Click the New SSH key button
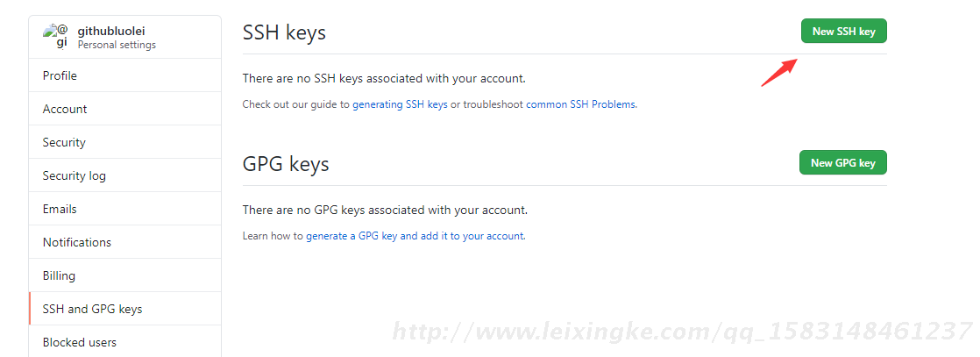The image size is (980, 357). 843,31
